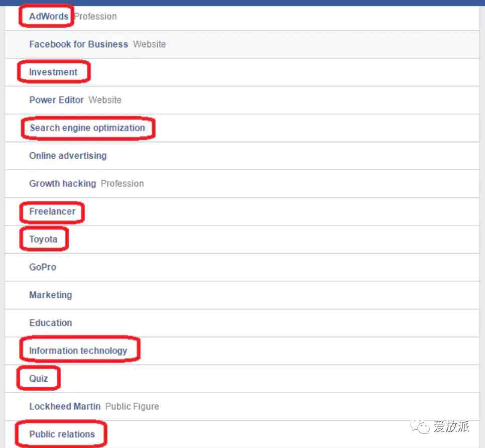This screenshot has height=448, width=485.
Task: Click the Toyota interest link
Action: pos(43,239)
